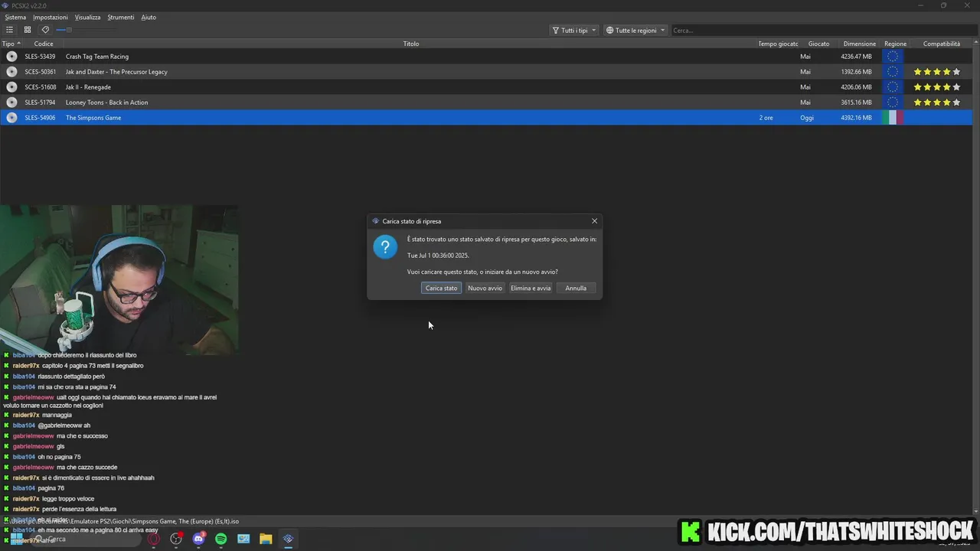Screen dimensions: 980x551
Task: Click compatibility stars of Jak and Daxter
Action: (x=936, y=72)
